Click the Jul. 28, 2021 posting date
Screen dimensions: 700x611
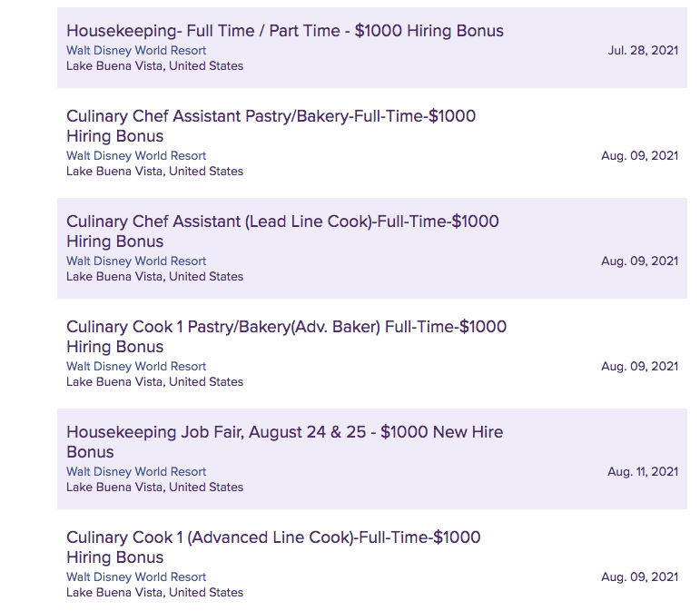pos(643,51)
